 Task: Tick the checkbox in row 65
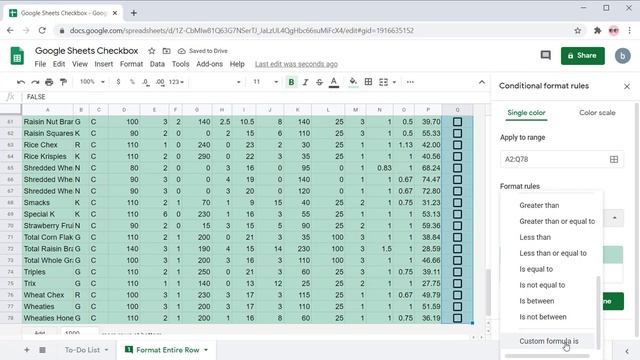457,168
